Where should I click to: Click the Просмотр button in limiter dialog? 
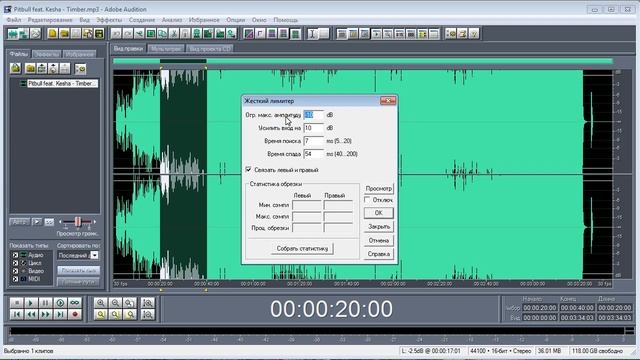coord(378,189)
